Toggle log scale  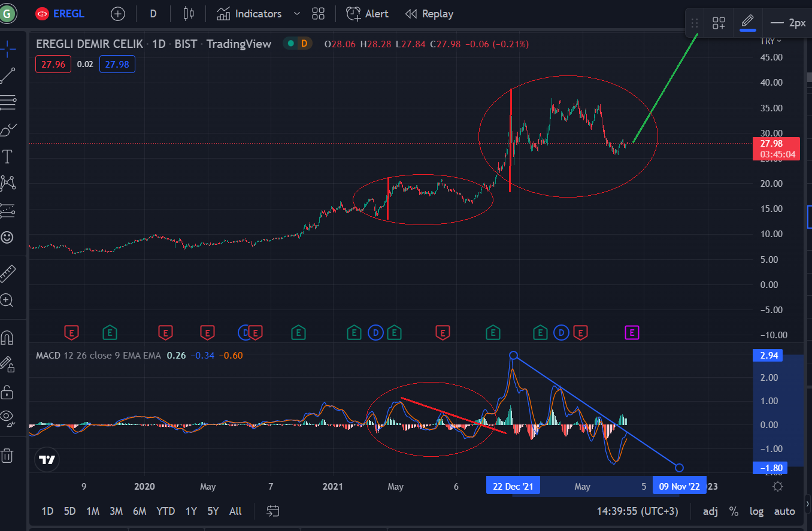(756, 511)
